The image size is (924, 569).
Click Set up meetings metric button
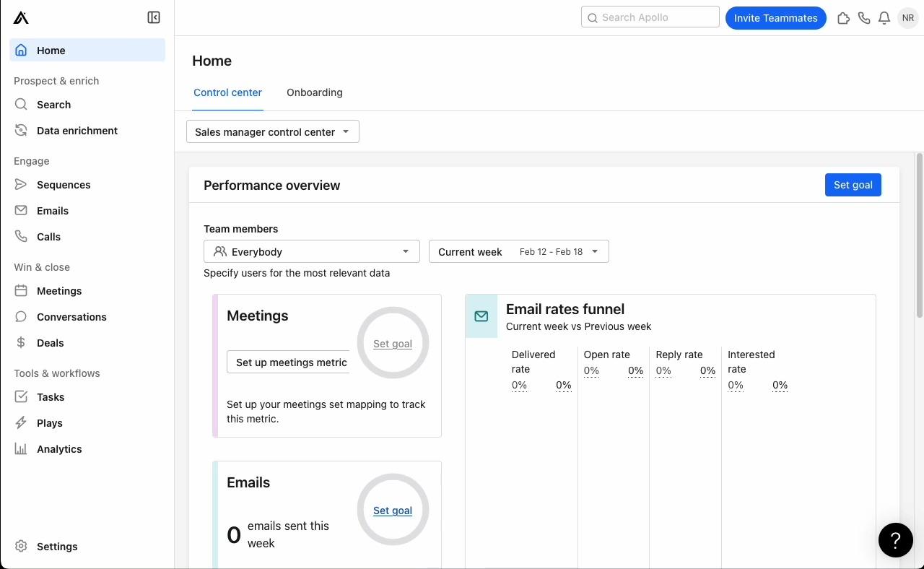(288, 362)
